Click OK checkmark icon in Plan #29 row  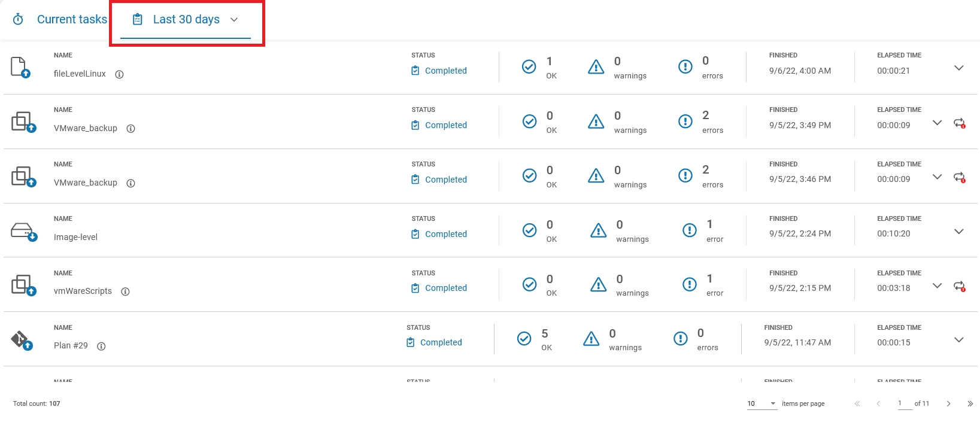click(524, 339)
